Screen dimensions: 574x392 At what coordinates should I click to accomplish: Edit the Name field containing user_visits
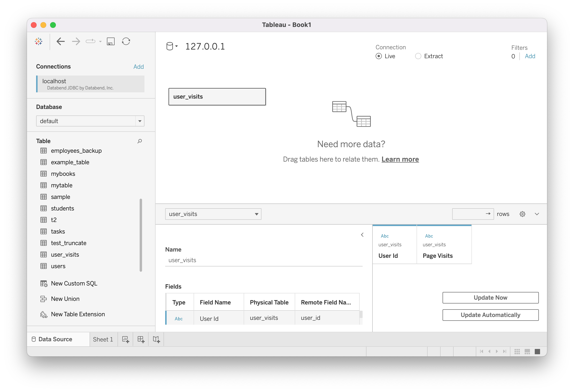point(264,260)
